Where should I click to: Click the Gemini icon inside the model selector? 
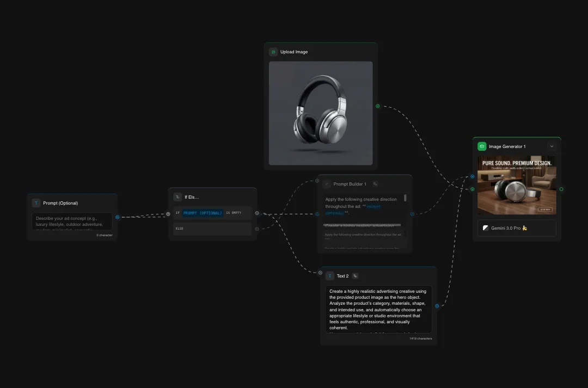point(485,227)
